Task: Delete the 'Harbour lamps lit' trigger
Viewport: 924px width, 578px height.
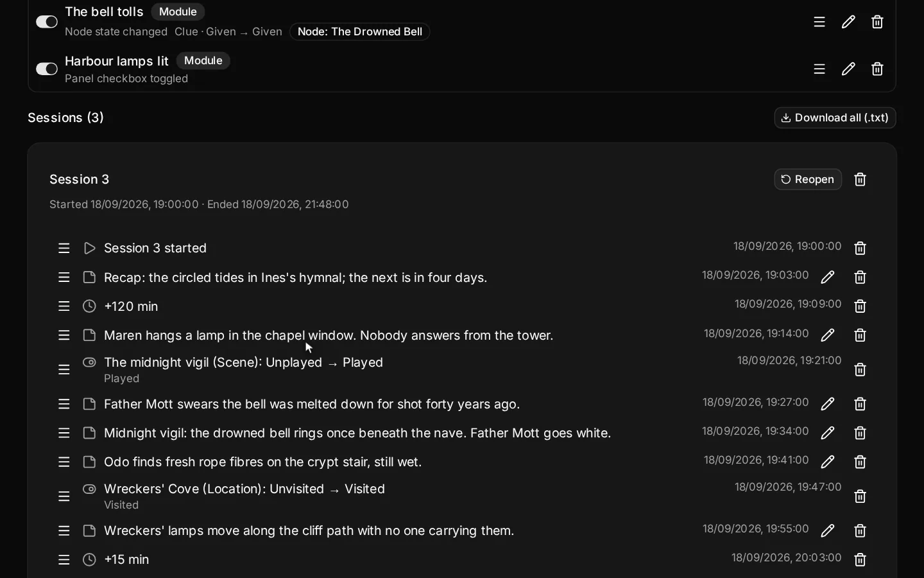Action: (878, 69)
